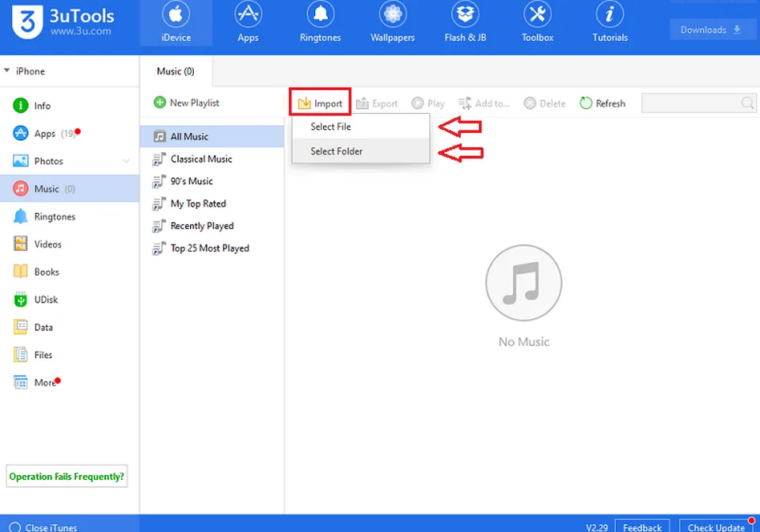Viewport: 760px width, 532px height.
Task: Open the Flash & JB section
Action: 465,21
